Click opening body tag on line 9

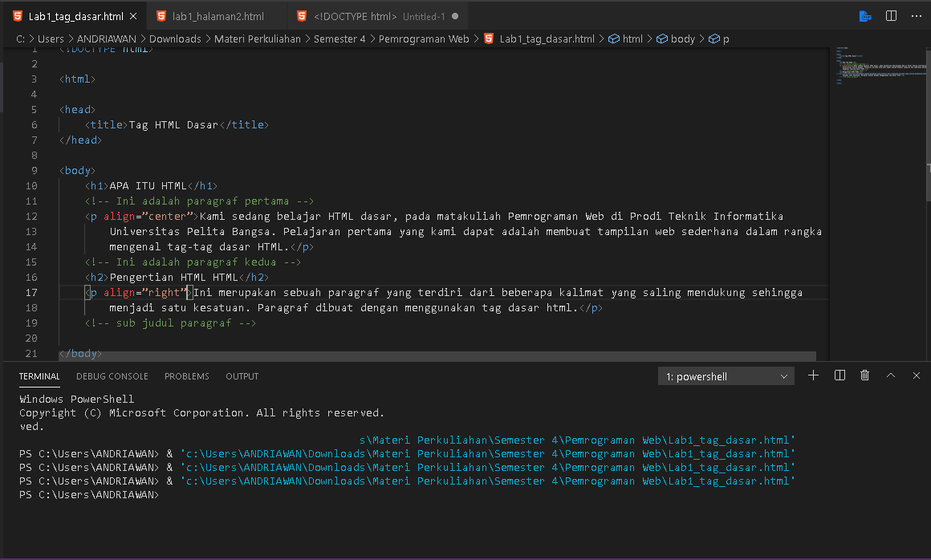77,170
